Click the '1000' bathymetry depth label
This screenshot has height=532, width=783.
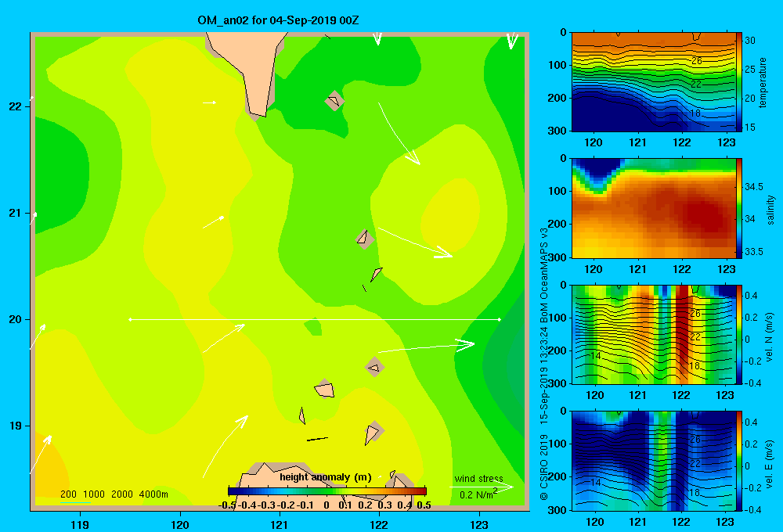[94, 494]
